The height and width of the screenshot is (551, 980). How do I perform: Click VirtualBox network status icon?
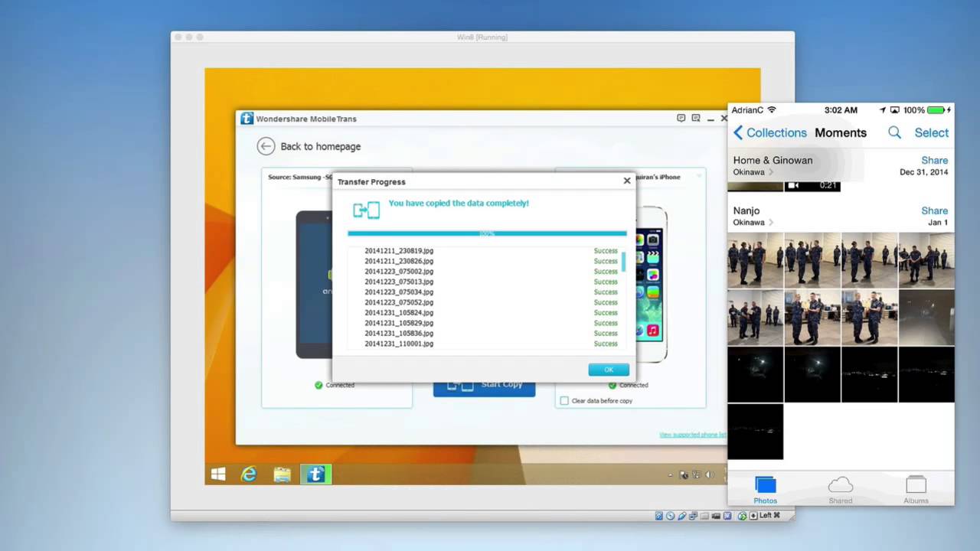tap(694, 516)
